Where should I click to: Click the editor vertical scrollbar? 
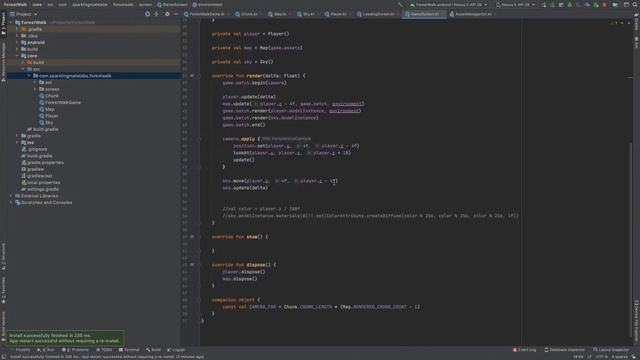[x=631, y=241]
